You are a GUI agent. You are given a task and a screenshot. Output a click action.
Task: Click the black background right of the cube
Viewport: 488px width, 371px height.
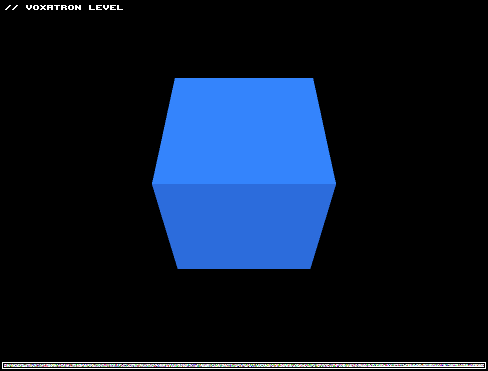pyautogui.click(x=412, y=183)
